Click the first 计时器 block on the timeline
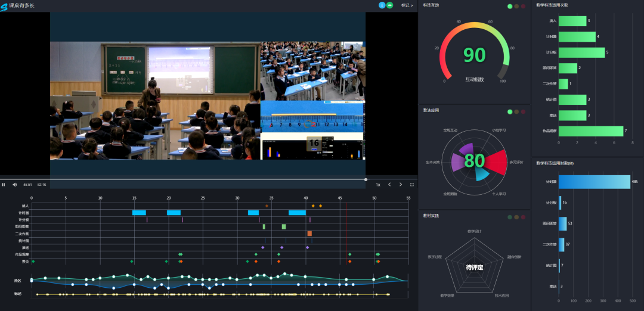This screenshot has width=644, height=311. point(139,213)
